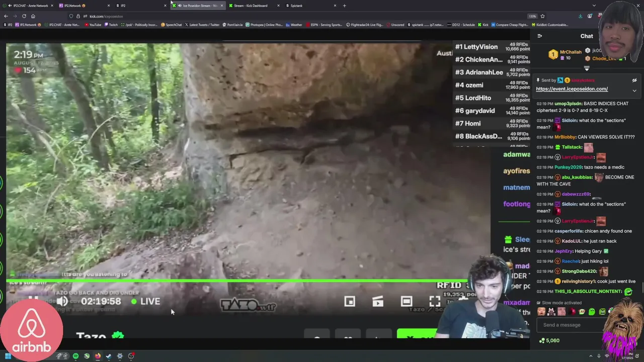Open the KickBot bookmark
This screenshot has height=362, width=644.
tap(549, 25)
